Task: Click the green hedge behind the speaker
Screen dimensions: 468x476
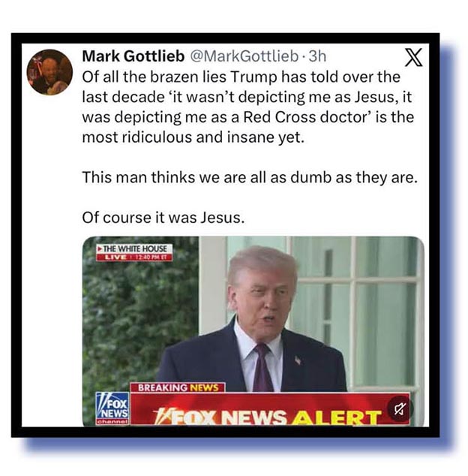Action: (x=139, y=316)
